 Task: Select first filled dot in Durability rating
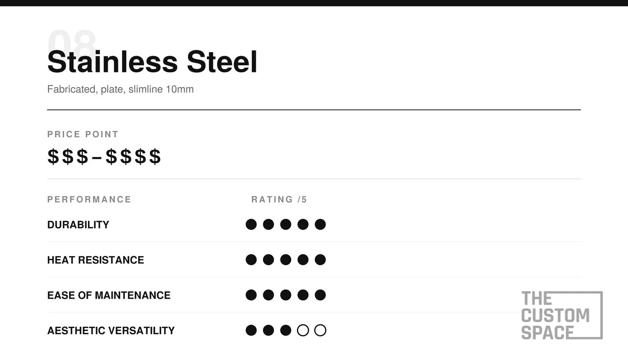[x=251, y=225]
